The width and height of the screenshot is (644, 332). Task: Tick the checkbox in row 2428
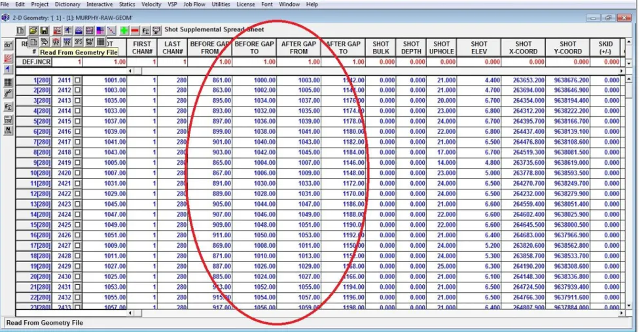[x=77, y=256]
